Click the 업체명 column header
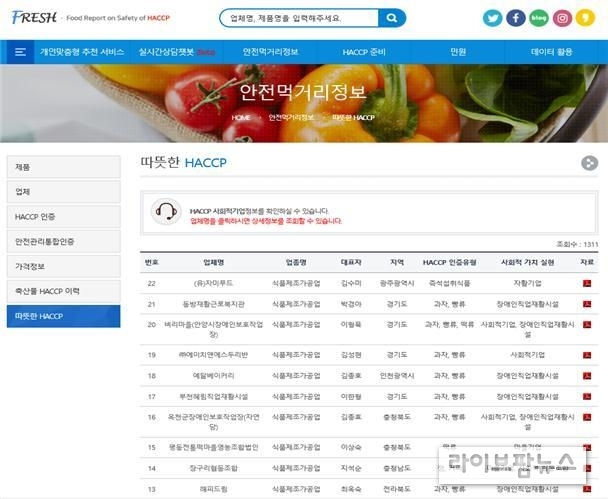Image resolution: width=608 pixels, height=499 pixels. [214, 262]
